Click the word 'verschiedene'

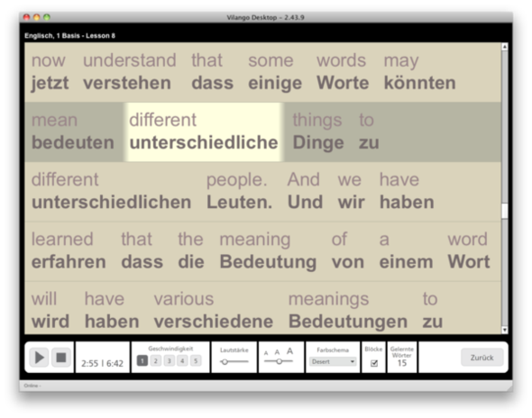tap(214, 322)
